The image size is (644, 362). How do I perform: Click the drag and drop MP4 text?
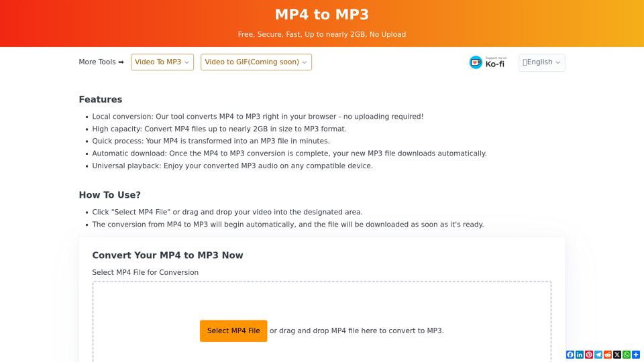point(356,330)
